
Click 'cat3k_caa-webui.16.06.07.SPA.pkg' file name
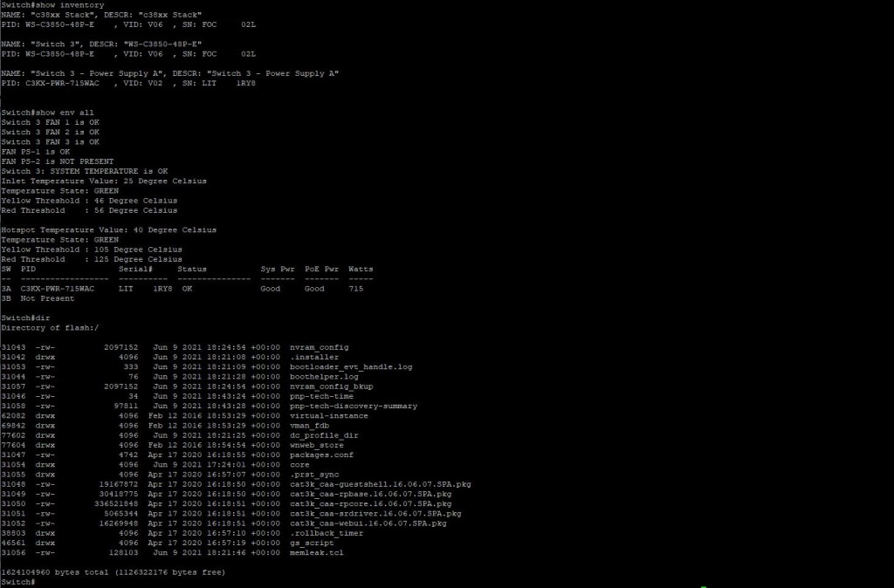click(x=368, y=523)
